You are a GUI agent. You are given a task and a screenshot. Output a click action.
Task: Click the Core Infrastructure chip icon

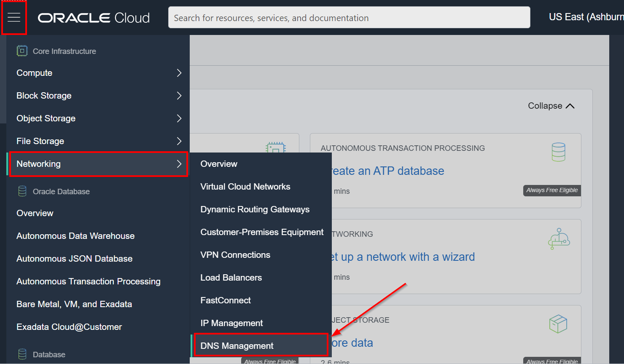(x=22, y=51)
